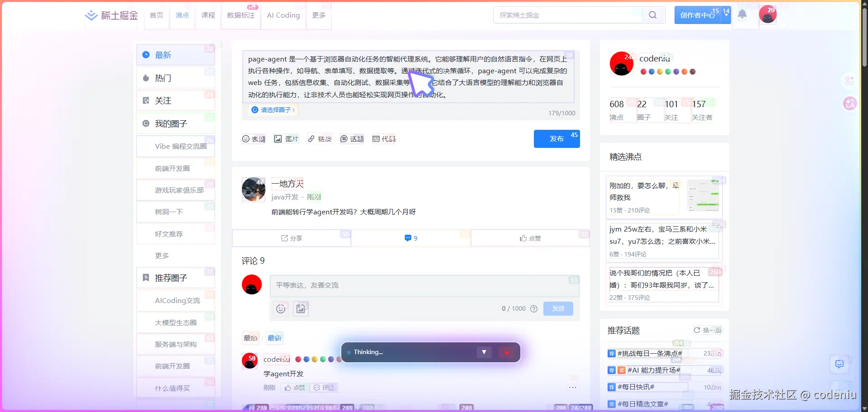
Task: Publish the post with 发布
Action: point(557,139)
